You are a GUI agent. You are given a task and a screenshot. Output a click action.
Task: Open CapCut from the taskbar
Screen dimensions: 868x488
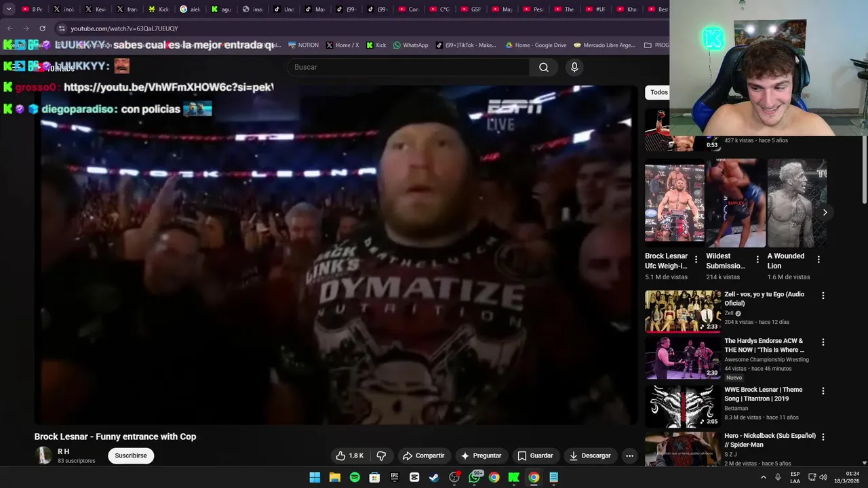pyautogui.click(x=414, y=477)
